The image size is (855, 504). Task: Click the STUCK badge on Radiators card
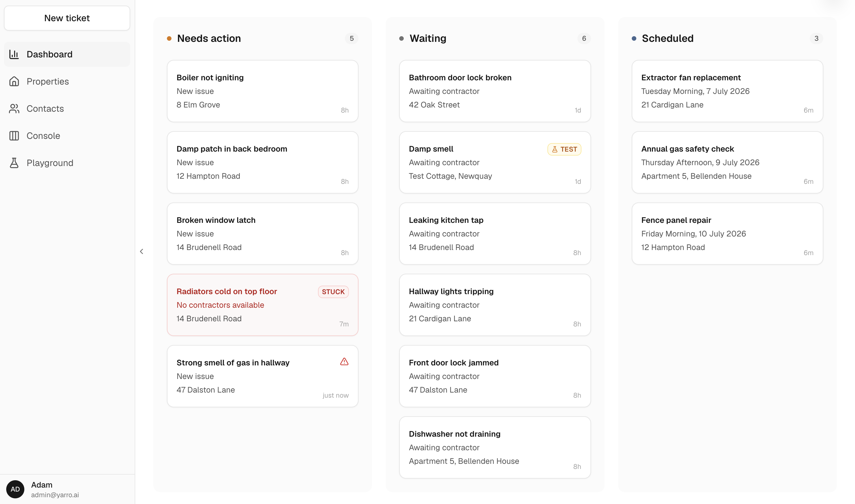coord(333,292)
